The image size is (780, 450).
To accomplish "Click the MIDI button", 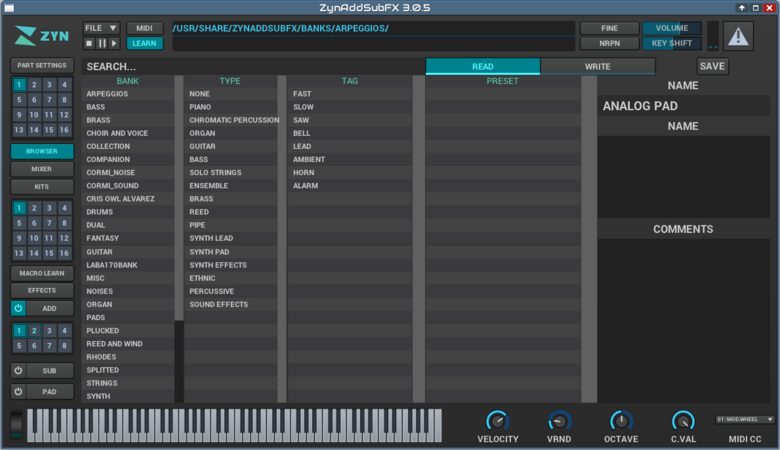I will point(144,28).
